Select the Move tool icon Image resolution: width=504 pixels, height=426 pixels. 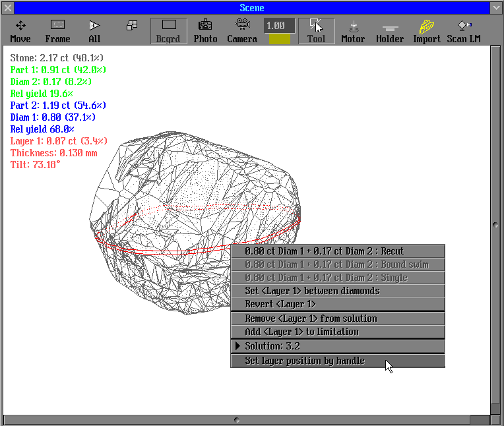(x=20, y=30)
